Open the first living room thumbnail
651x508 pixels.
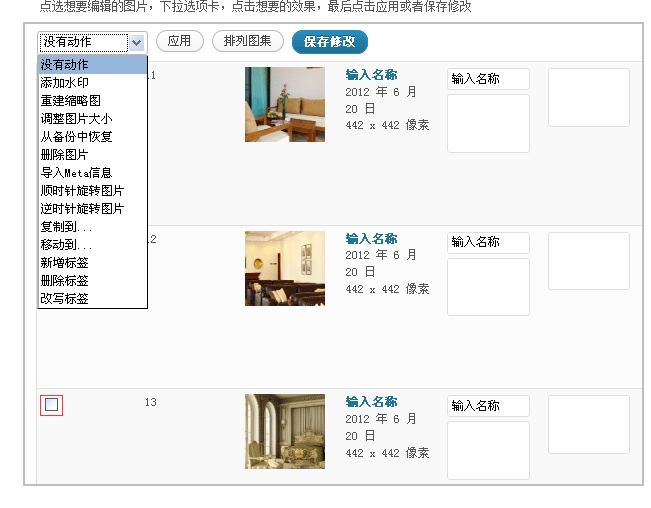tap(285, 104)
